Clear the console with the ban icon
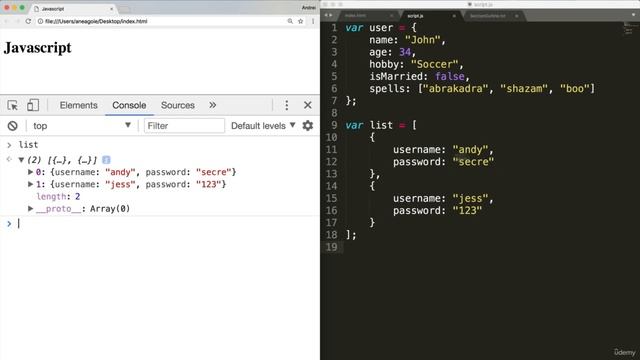This screenshot has height=360, width=640. pos(13,126)
